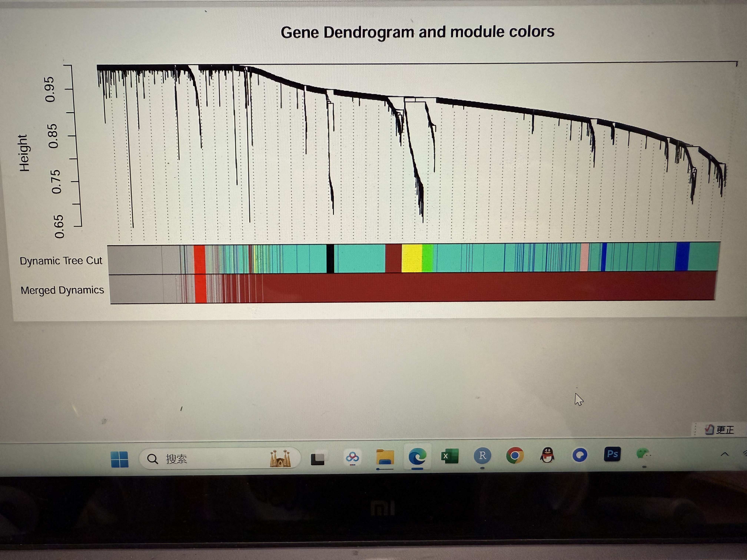Open the Windows Start menu
Viewport: 747px width, 560px height.
pyautogui.click(x=119, y=459)
